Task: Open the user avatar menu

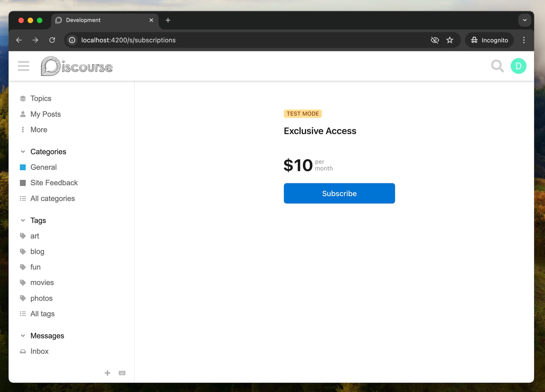Action: click(x=518, y=66)
